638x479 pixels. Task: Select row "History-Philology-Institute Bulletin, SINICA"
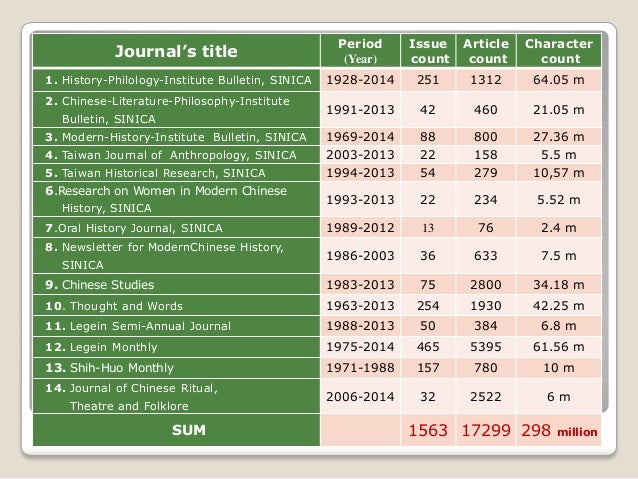317,80
